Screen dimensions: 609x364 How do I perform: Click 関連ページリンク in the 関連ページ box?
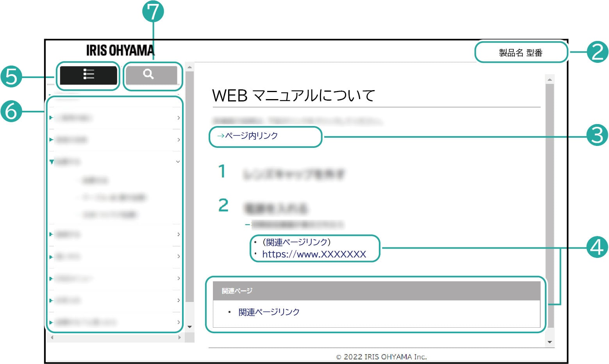[269, 312]
